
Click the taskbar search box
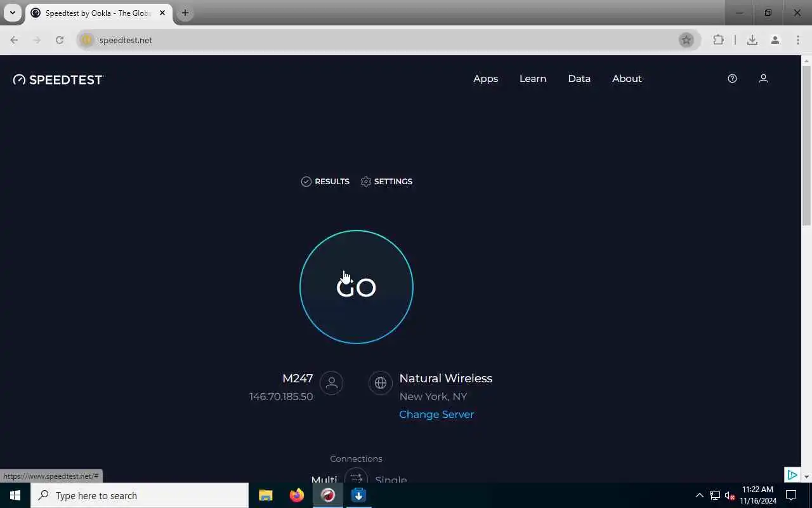pos(140,495)
